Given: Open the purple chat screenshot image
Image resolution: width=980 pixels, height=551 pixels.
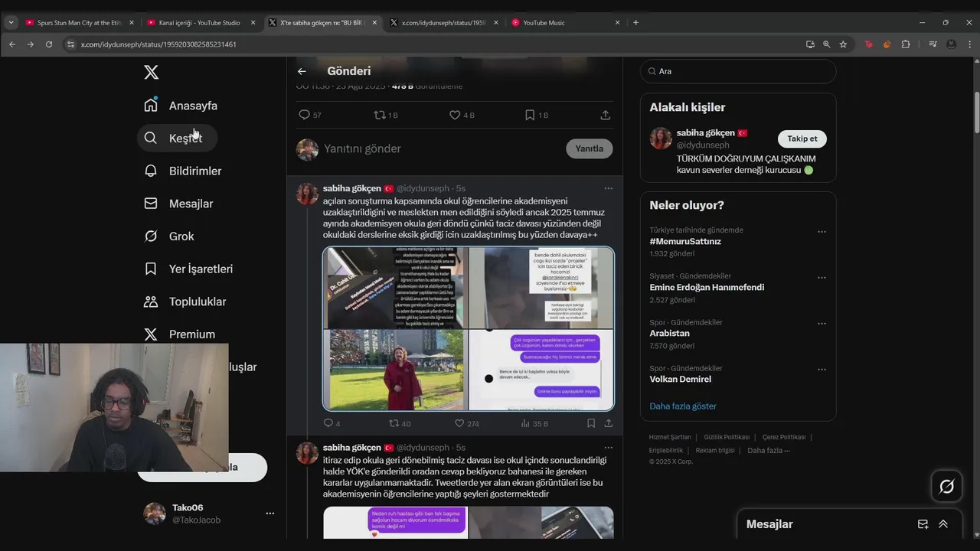Looking at the screenshot, I should [541, 370].
